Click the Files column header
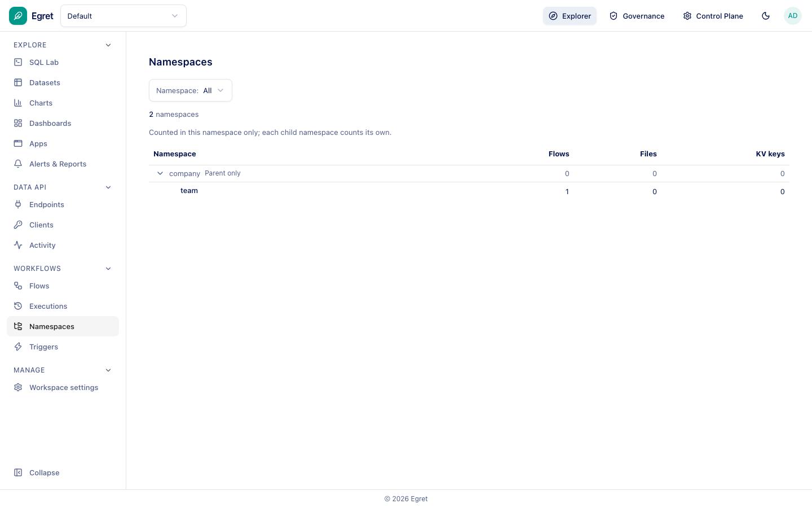Screen dimensions: 812x508 (x=648, y=154)
